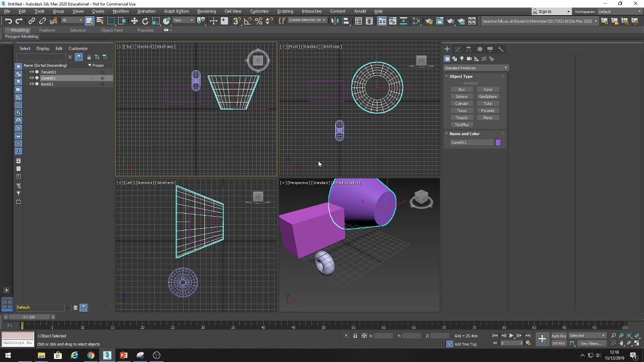Click the Play Animation button
Image resolution: width=644 pixels, height=362 pixels.
[511, 336]
